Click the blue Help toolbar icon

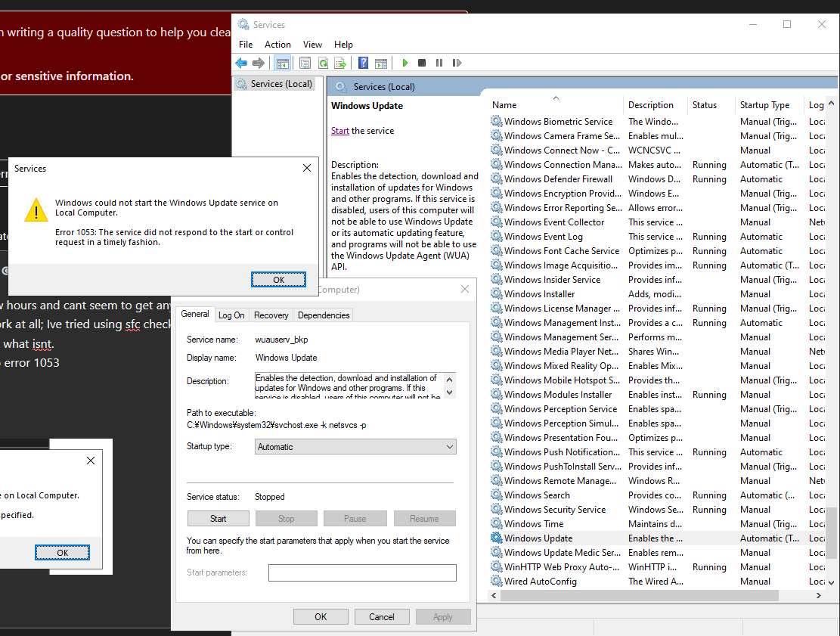click(363, 64)
